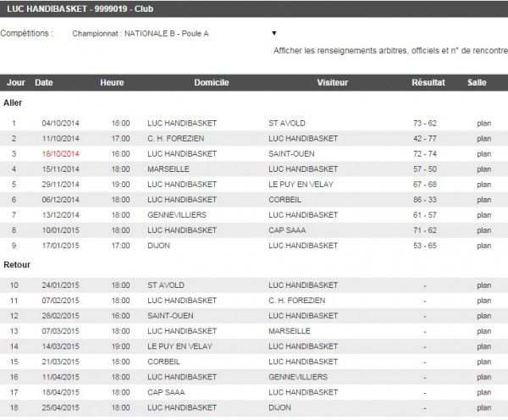The width and height of the screenshot is (508, 420).
Task: Open plan link for the 07/03/2015 match
Action: [x=483, y=331]
